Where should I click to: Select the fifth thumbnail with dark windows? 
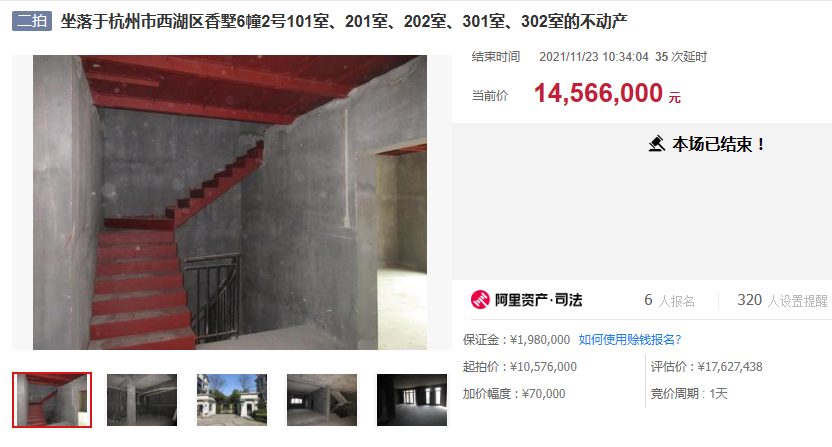[412, 400]
